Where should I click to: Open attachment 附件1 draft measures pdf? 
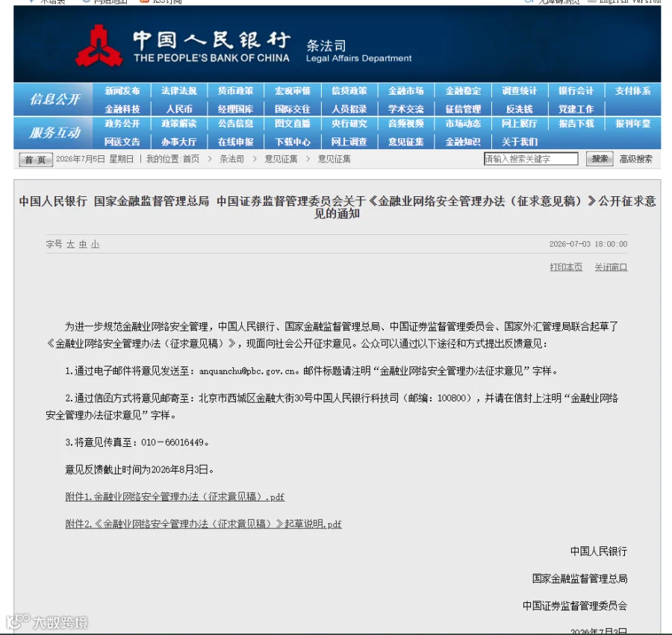(x=175, y=497)
